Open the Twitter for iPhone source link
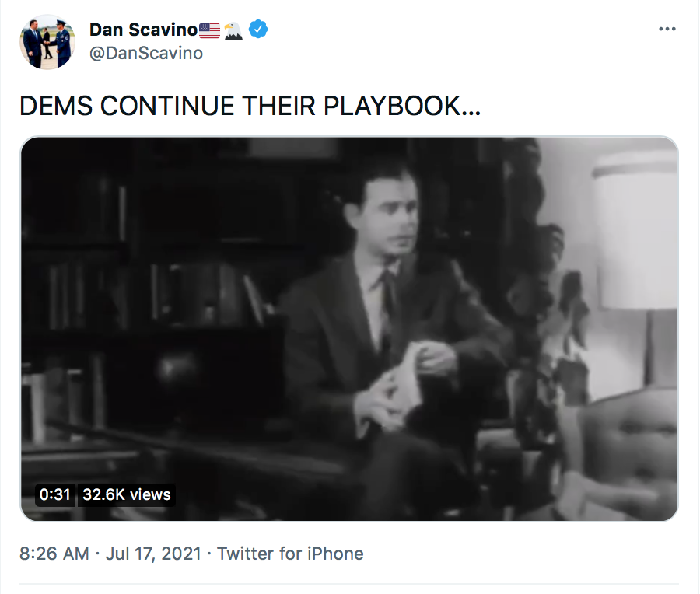700x594 pixels. pyautogui.click(x=290, y=554)
